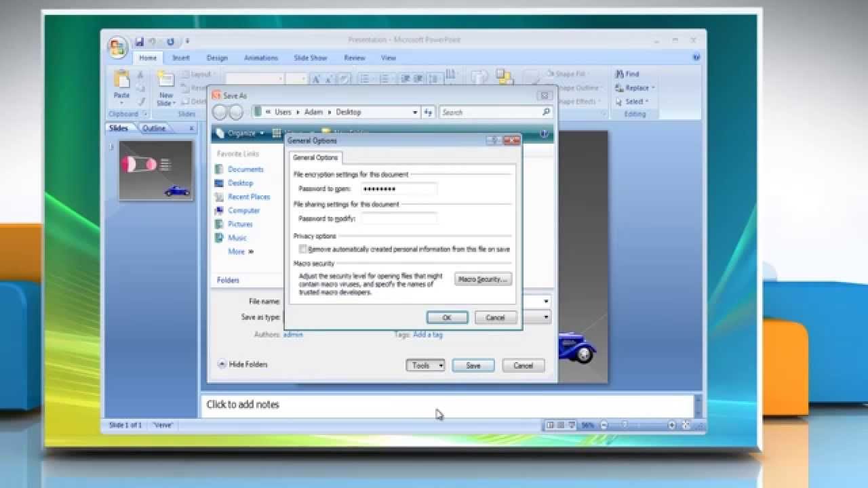
Task: Open the PowerPoint Help icon
Action: click(x=696, y=58)
